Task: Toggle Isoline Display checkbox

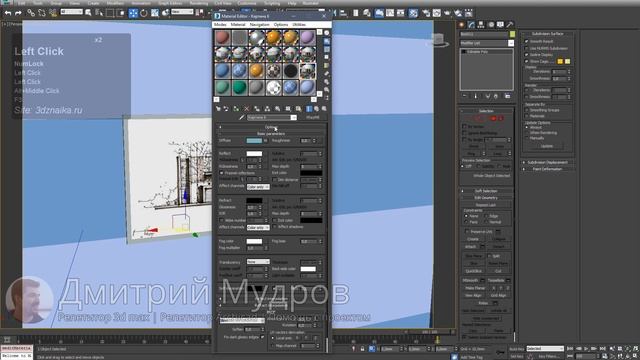Action: coord(527,55)
